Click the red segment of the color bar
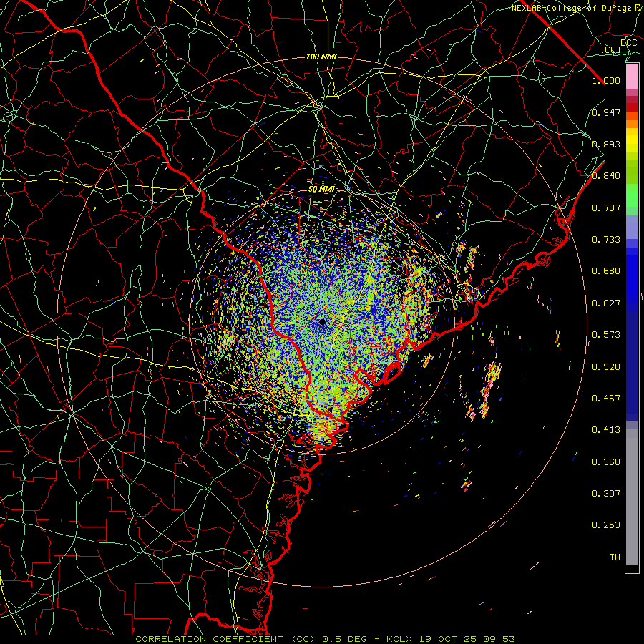Screen dimensions: 644x644 (x=632, y=107)
